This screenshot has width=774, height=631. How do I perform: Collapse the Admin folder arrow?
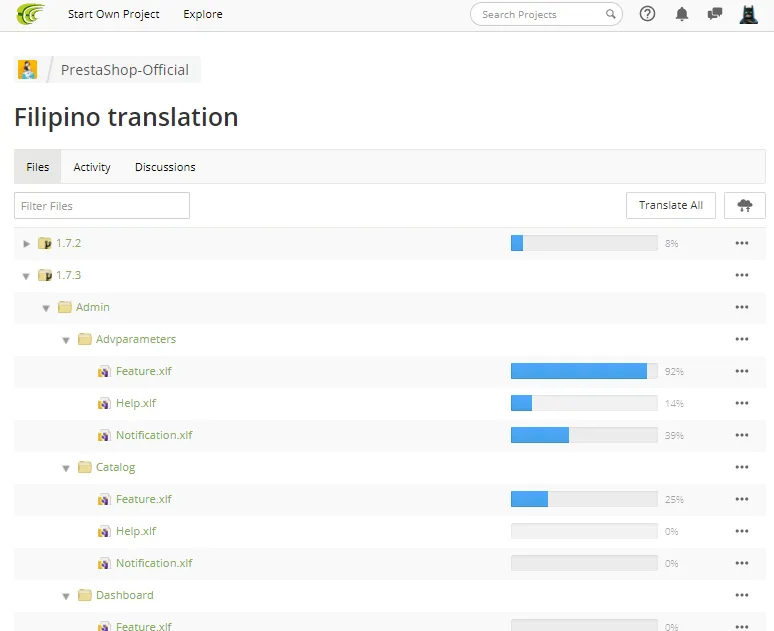46,308
